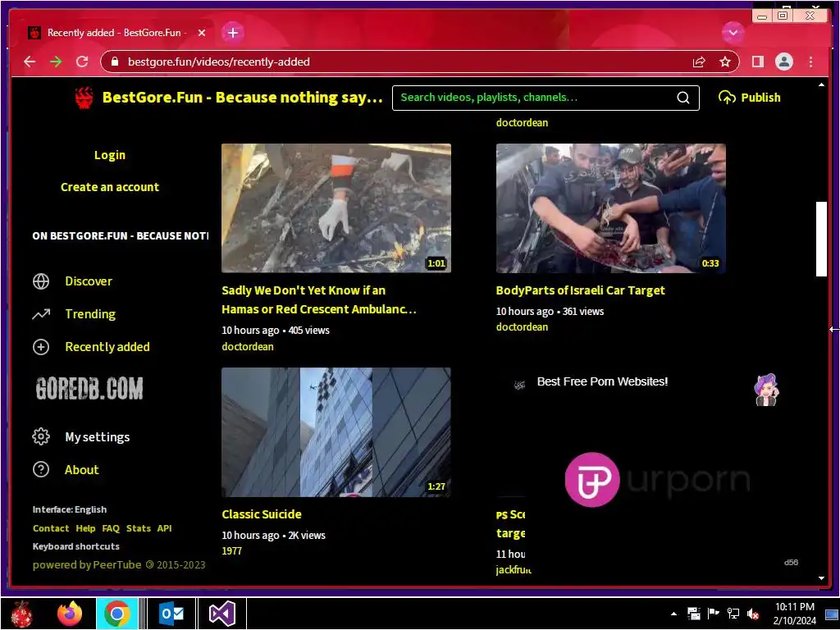The image size is (840, 630).
Task: Click Create an account
Action: point(110,187)
